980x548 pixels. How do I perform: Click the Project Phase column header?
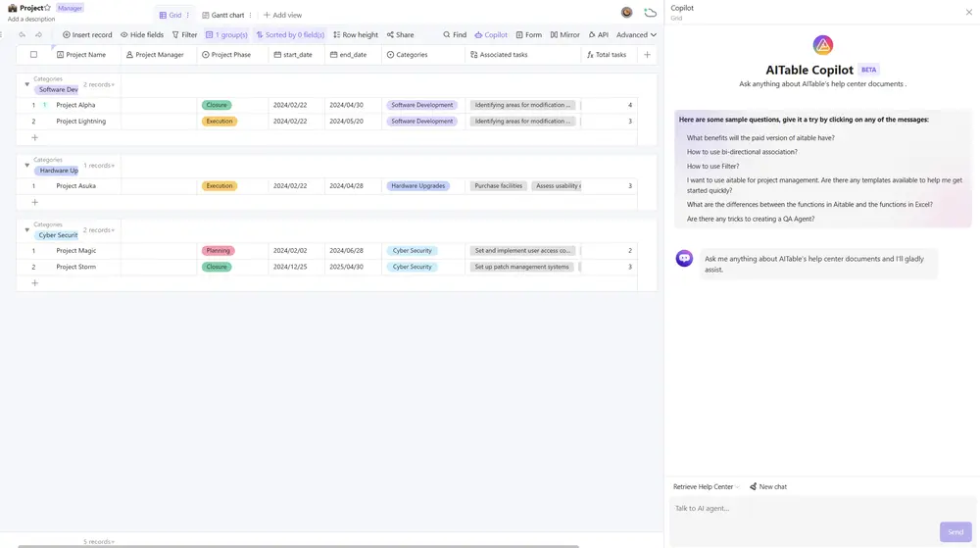[x=232, y=54]
